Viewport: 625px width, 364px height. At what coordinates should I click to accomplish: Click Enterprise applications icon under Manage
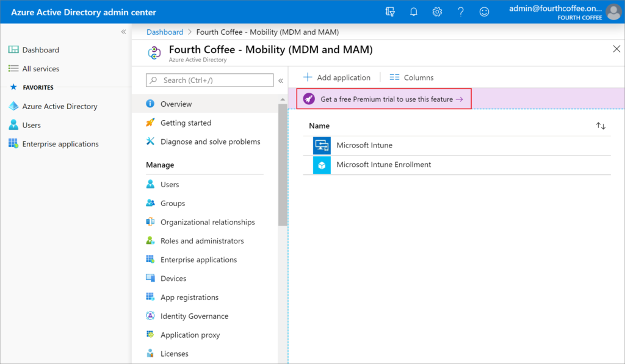pyautogui.click(x=150, y=259)
